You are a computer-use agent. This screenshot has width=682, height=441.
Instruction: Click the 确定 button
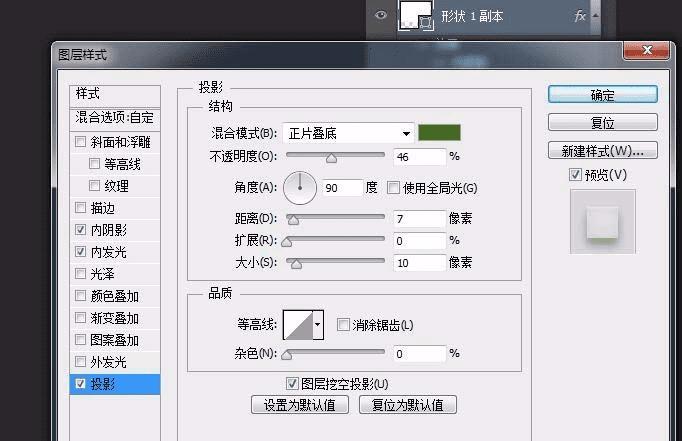tap(602, 94)
